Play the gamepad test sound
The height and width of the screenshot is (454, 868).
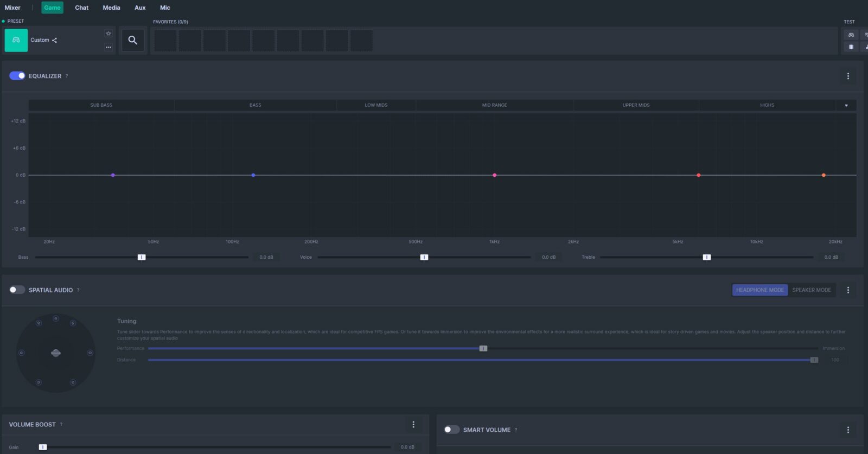click(x=851, y=35)
